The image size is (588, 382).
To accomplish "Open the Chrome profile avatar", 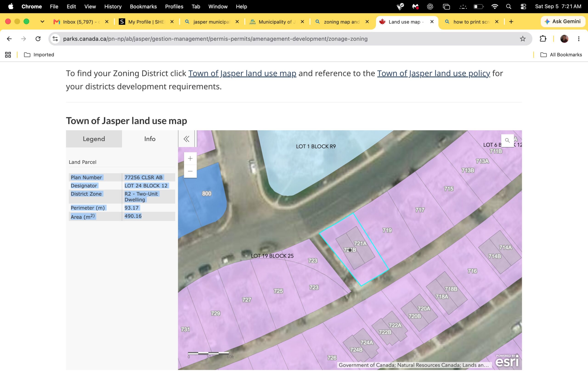I will point(564,39).
